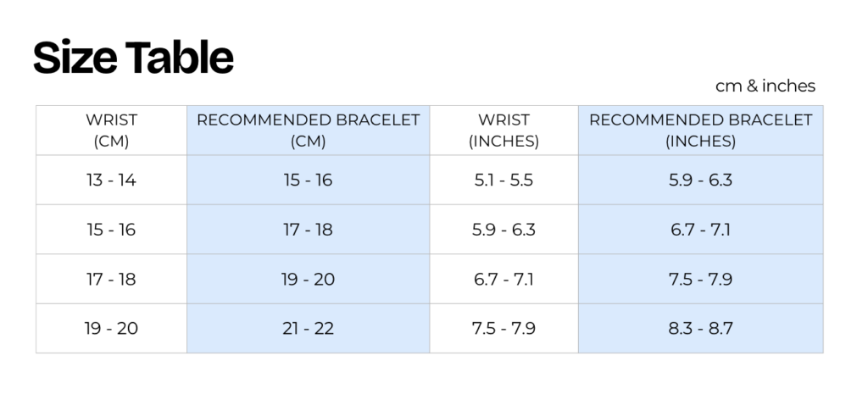Image resolution: width=868 pixels, height=400 pixels.
Task: Click "19 - 20" in wrist cm column
Action: point(111,328)
